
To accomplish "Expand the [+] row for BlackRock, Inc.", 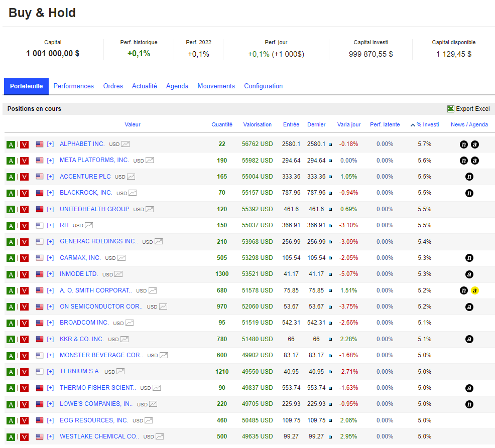I will (50, 193).
